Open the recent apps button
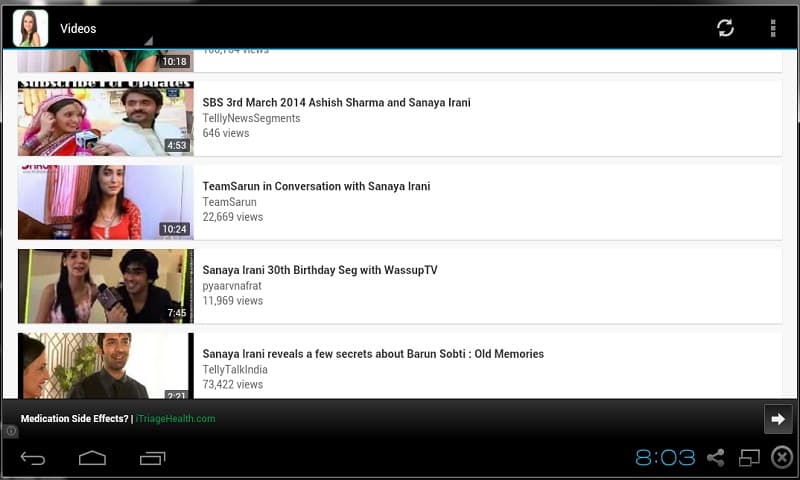The height and width of the screenshot is (480, 800). 153,458
